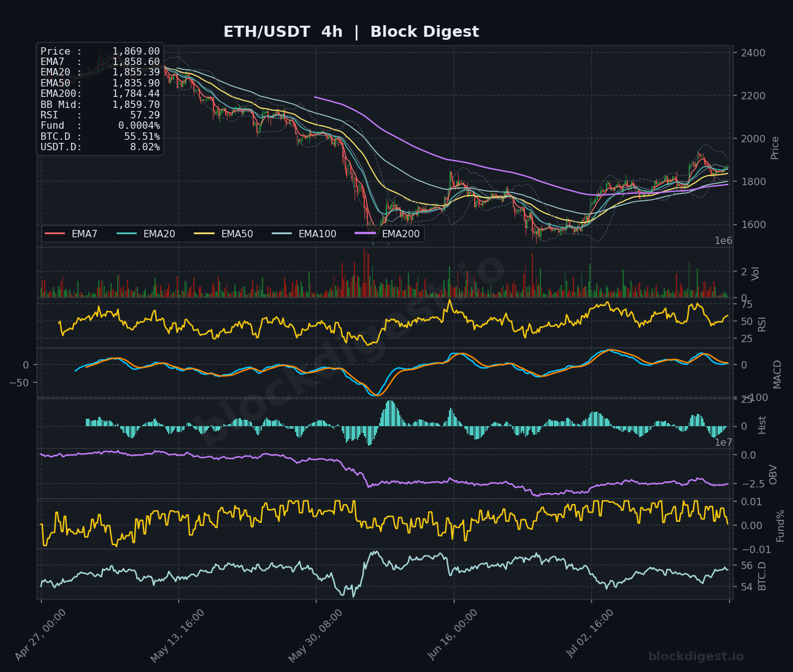Click the 1e7 OBV scale label
The image size is (793, 672).
(x=724, y=442)
